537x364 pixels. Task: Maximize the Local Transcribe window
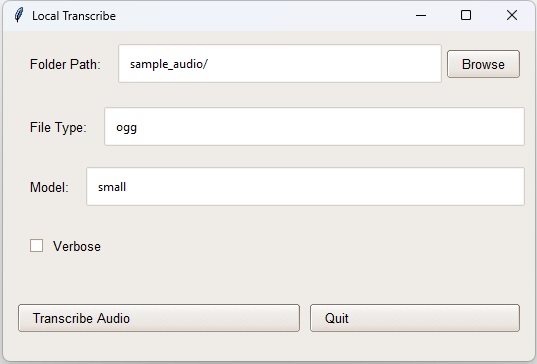point(466,15)
